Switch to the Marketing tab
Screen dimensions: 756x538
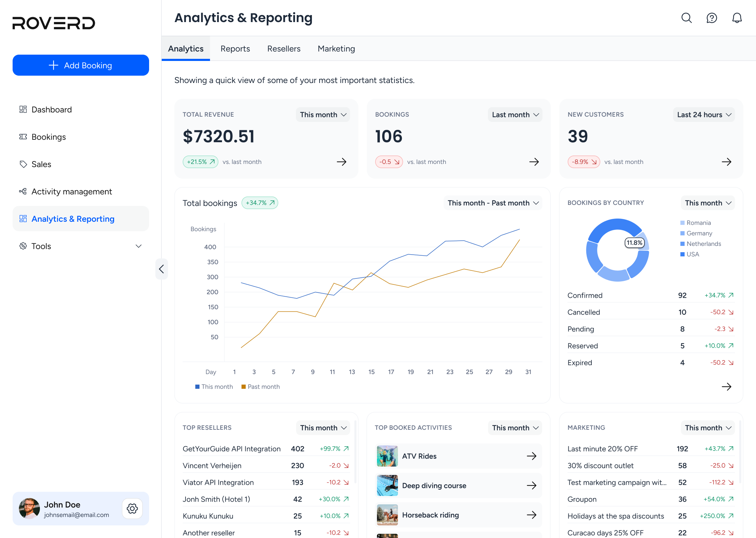click(x=336, y=49)
